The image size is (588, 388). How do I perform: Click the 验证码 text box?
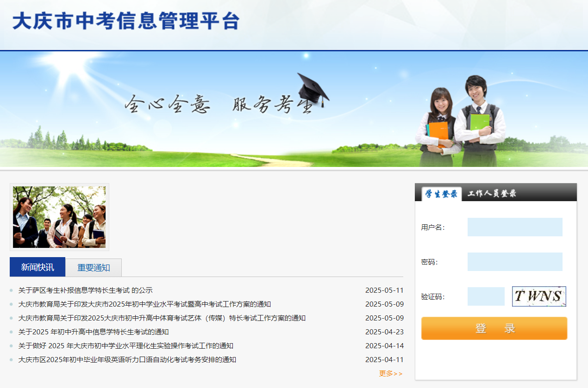tap(486, 296)
